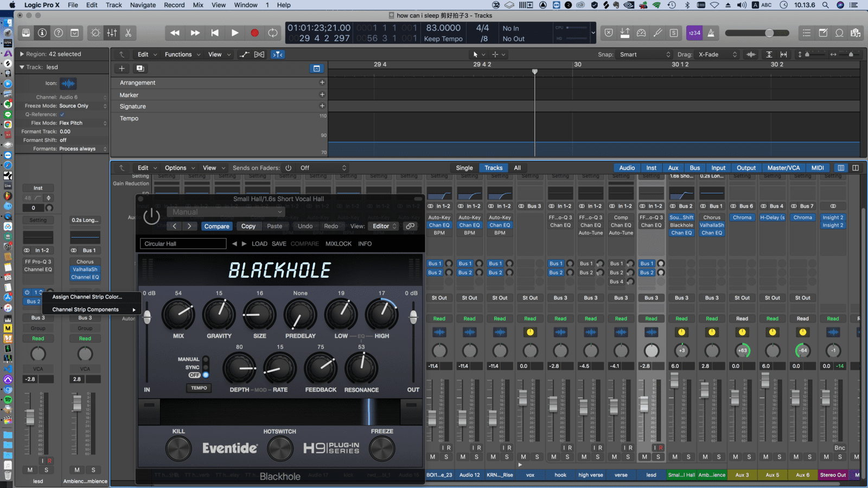Collapse the Track lesd section
The width and height of the screenshot is (868, 488).
(22, 67)
